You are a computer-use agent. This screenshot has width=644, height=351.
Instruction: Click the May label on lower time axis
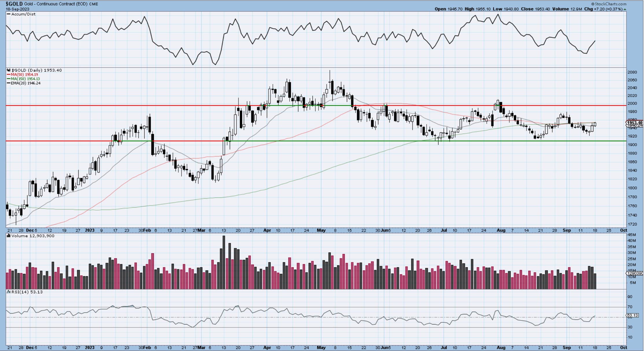tap(321, 348)
